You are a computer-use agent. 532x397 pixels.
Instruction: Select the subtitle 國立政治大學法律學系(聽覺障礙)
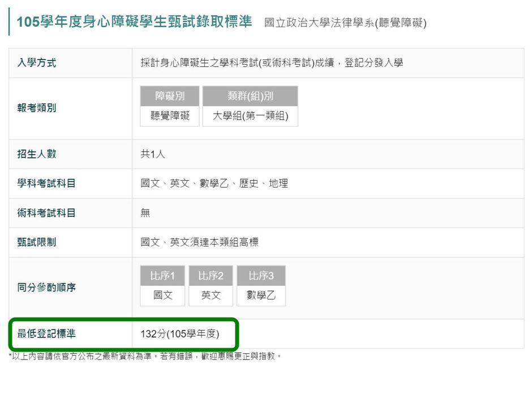[345, 23]
